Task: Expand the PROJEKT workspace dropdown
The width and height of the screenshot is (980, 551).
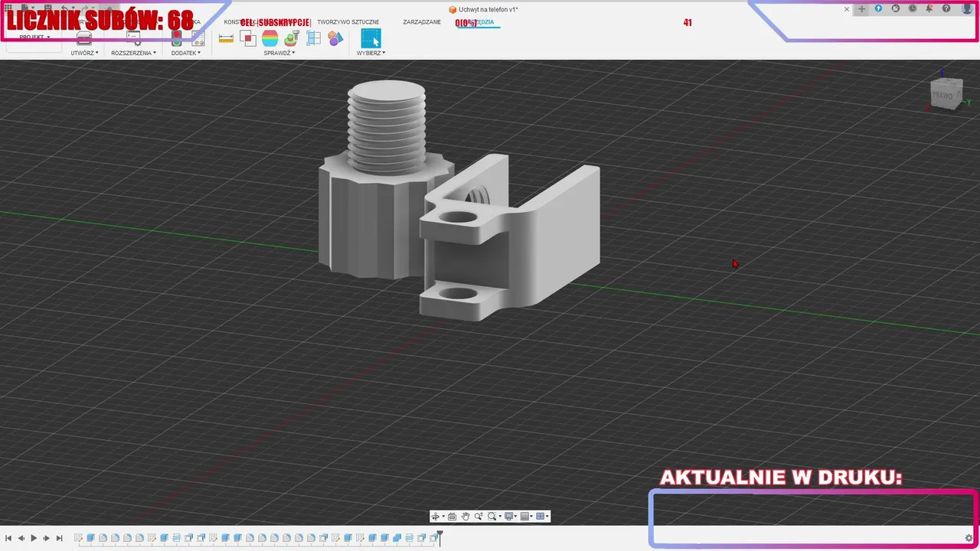Action: pyautogui.click(x=34, y=37)
